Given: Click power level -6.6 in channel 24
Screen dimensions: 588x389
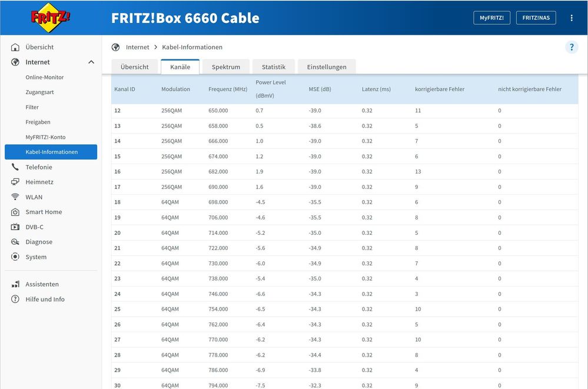Looking at the screenshot, I should (260, 294).
